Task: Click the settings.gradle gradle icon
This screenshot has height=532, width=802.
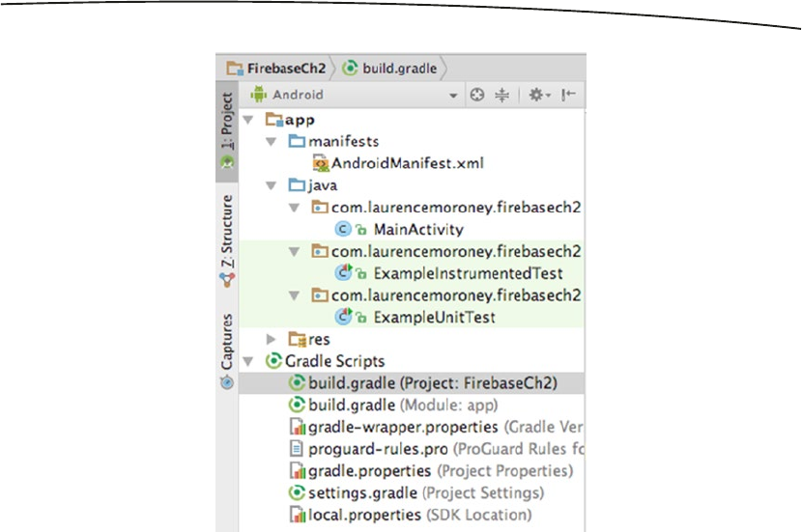Action: pos(297,493)
